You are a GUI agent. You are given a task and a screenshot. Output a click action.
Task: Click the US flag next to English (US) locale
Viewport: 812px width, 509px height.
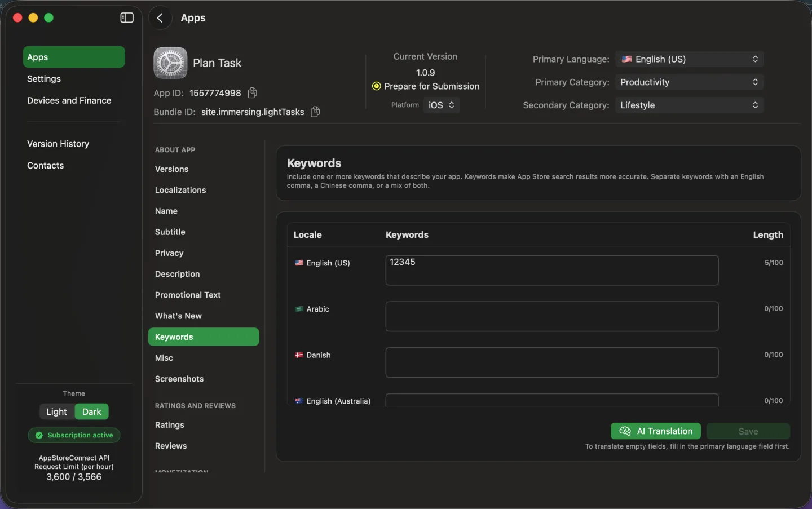299,263
